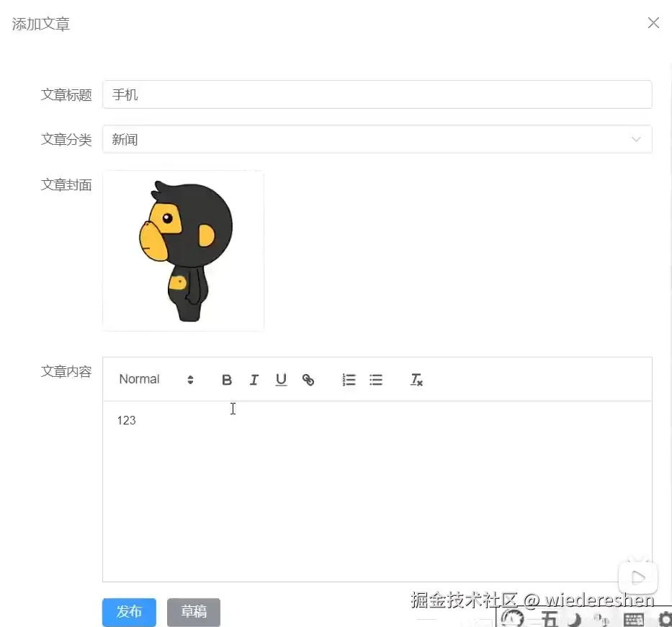Viewport: 672px width, 627px height.
Task: Switch to Wubi input using 五 icon
Action: point(549,620)
